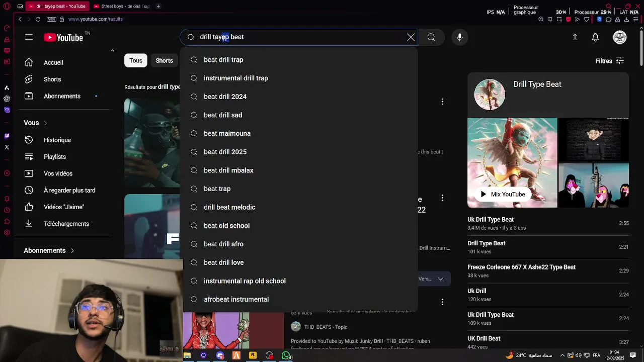Image resolution: width=644 pixels, height=362 pixels.
Task: Click inside the YouTube search field
Action: click(x=299, y=37)
